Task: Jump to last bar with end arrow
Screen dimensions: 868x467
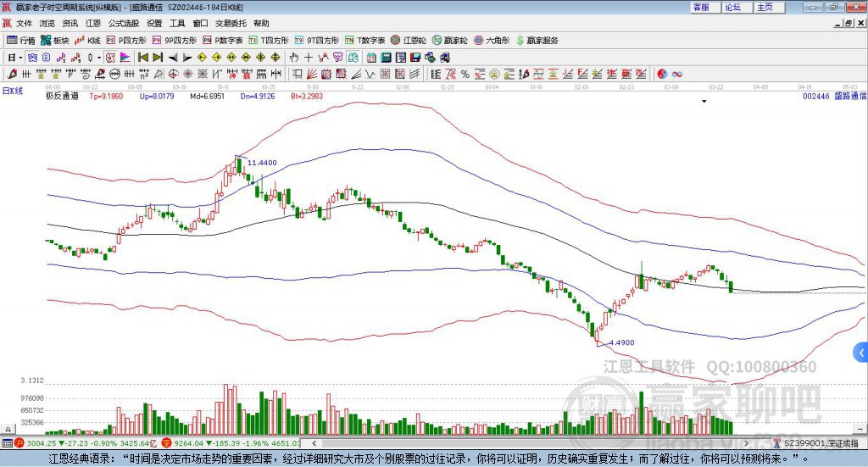Action: click(x=158, y=58)
